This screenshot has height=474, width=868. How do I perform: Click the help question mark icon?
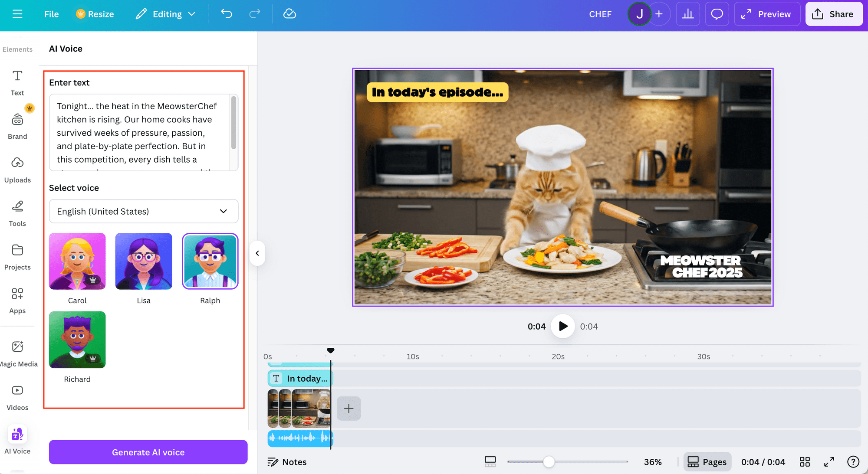click(853, 462)
